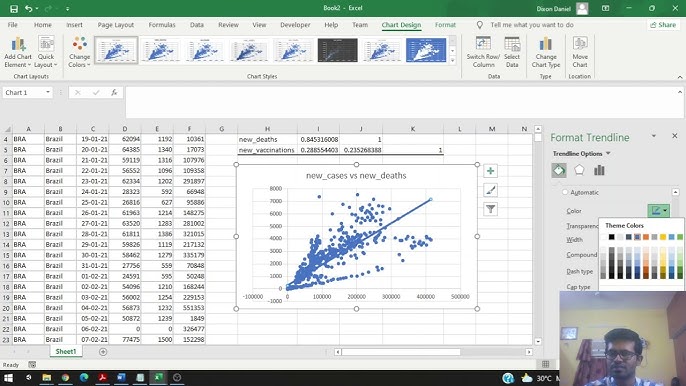Click the chart title new_cases vs new_deaths
This screenshot has width=686, height=386.
[356, 175]
